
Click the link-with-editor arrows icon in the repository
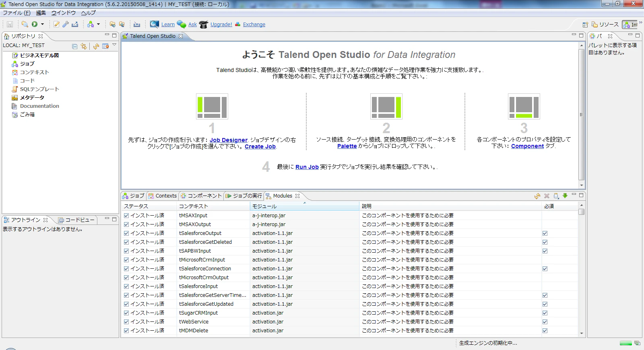[83, 46]
